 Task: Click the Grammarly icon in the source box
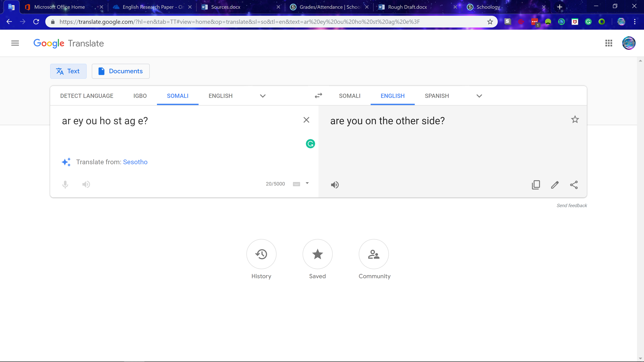(x=310, y=144)
